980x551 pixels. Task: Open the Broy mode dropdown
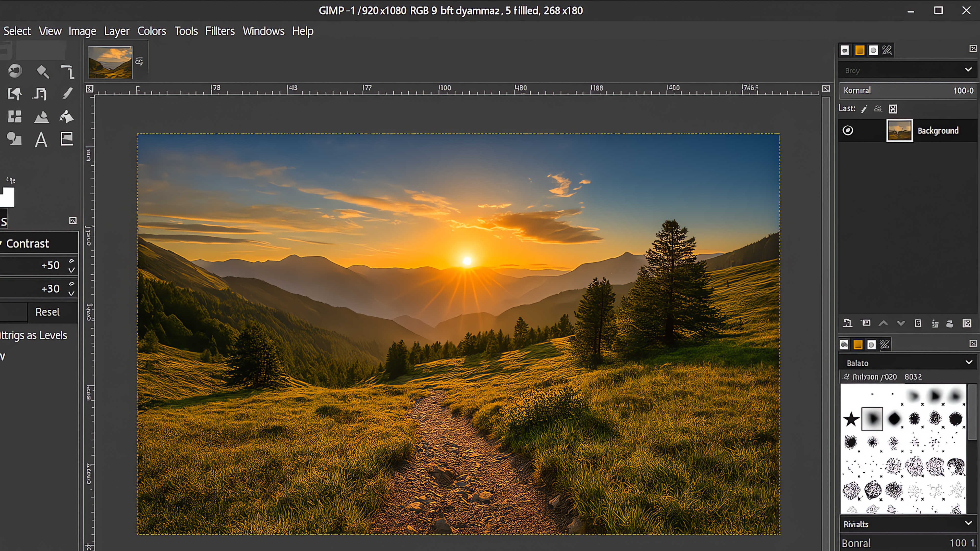coord(907,70)
